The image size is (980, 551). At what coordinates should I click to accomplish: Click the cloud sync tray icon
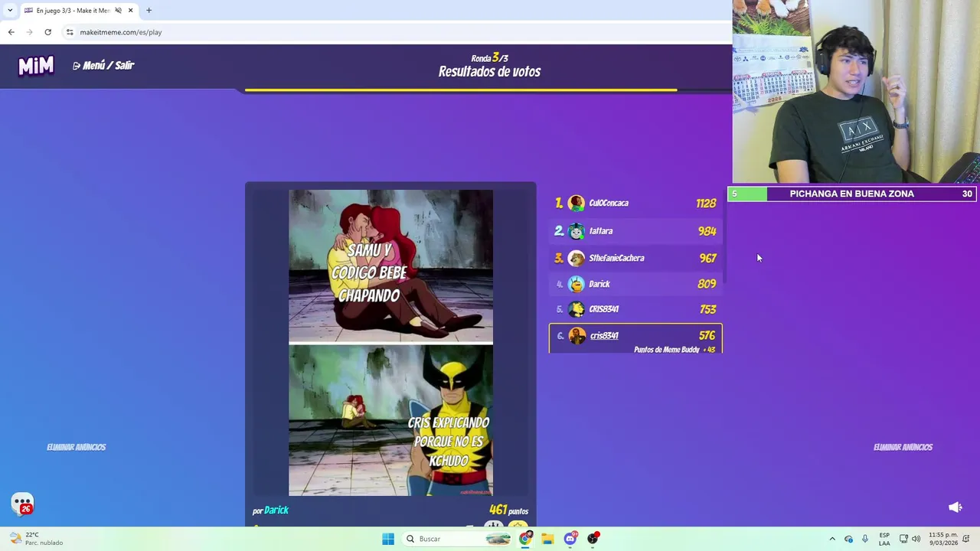pos(848,539)
